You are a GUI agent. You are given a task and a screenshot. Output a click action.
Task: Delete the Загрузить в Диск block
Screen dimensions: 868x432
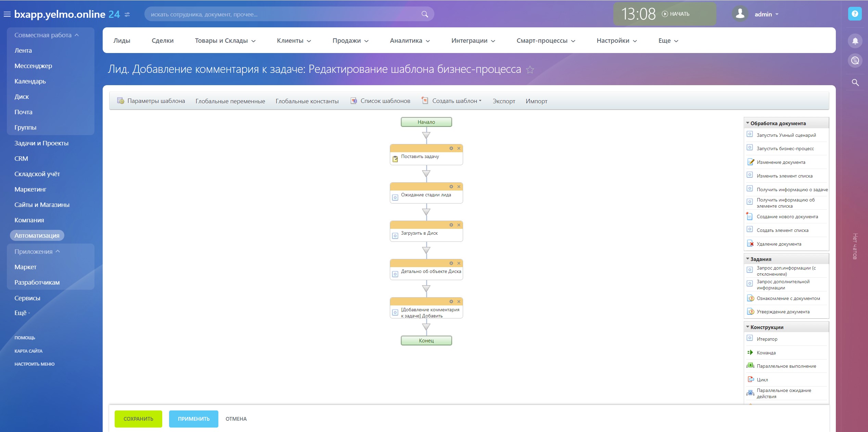pyautogui.click(x=459, y=225)
